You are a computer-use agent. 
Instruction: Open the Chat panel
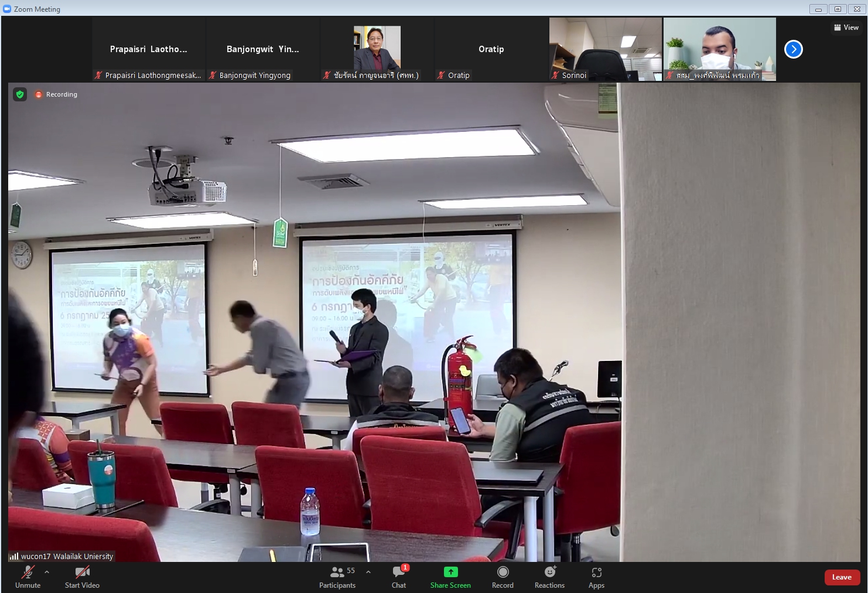tap(399, 577)
